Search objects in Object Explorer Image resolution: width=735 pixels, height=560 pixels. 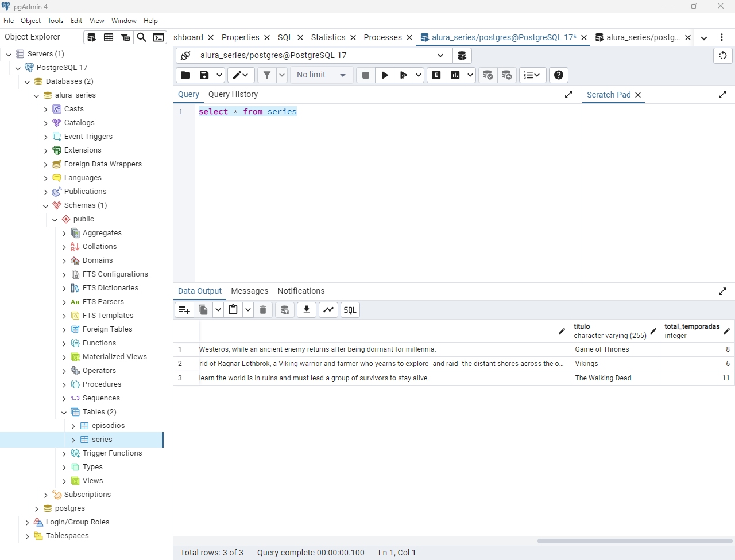[x=142, y=37]
